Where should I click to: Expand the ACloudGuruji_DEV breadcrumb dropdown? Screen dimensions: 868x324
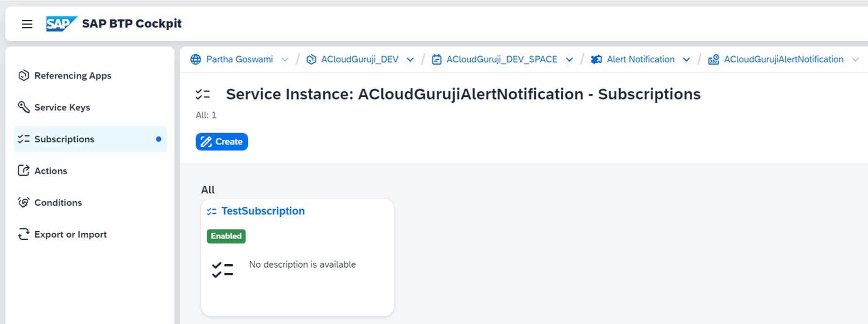(x=410, y=60)
